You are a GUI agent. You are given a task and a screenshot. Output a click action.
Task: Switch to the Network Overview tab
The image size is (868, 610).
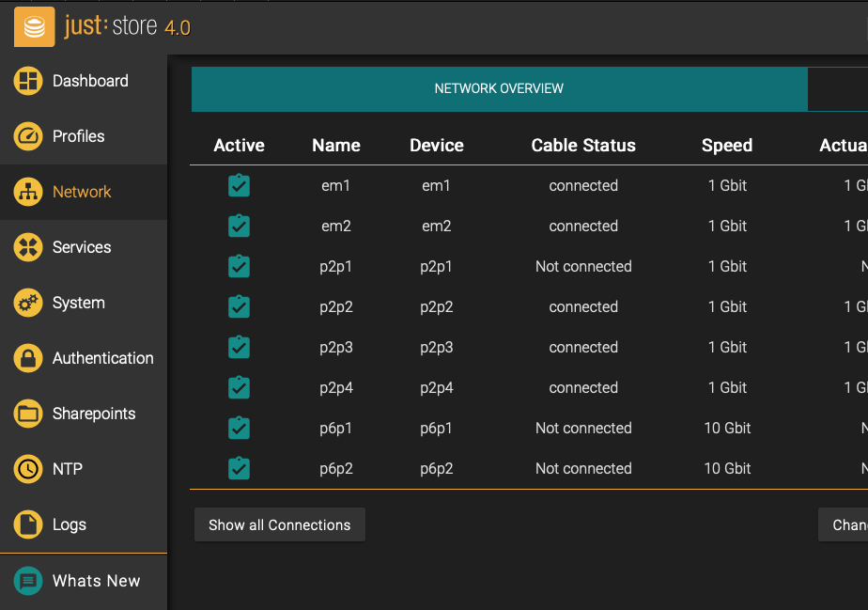click(500, 88)
